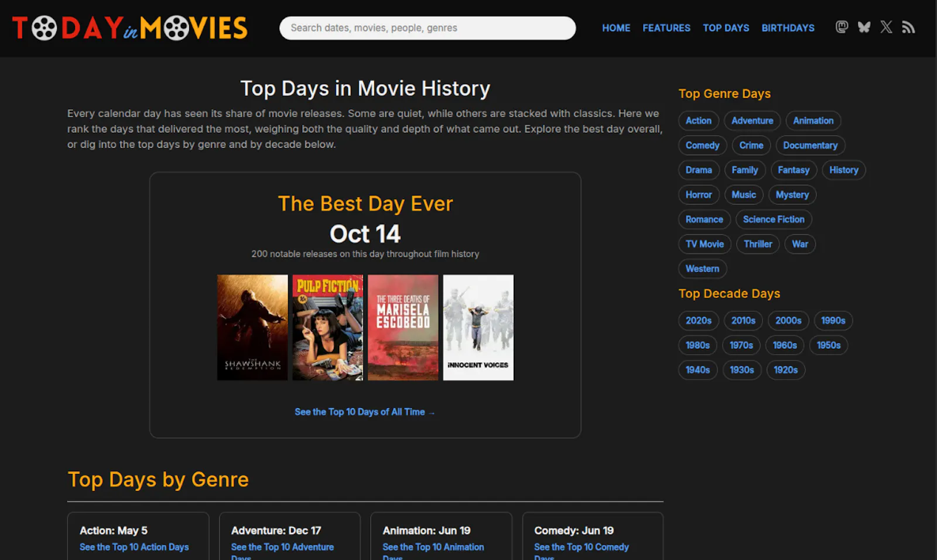Screen dimensions: 937x560
Task: Select the Romance genre tag
Action: click(x=705, y=219)
